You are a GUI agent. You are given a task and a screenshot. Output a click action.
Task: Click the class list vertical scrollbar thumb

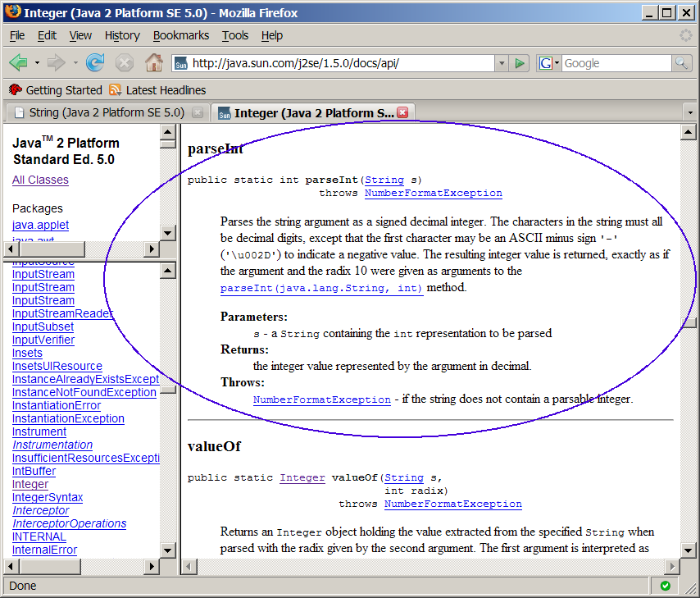pyautogui.click(x=167, y=390)
